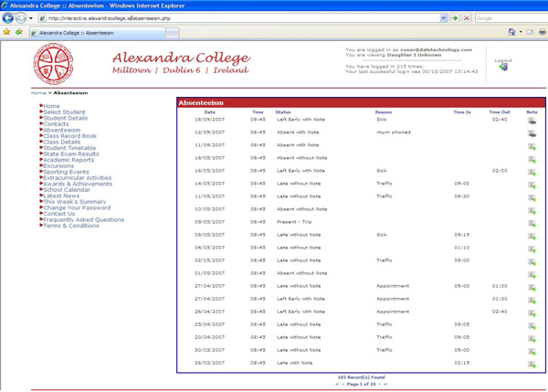Sort by the Status column header
The height and width of the screenshot is (392, 548).
pos(283,112)
